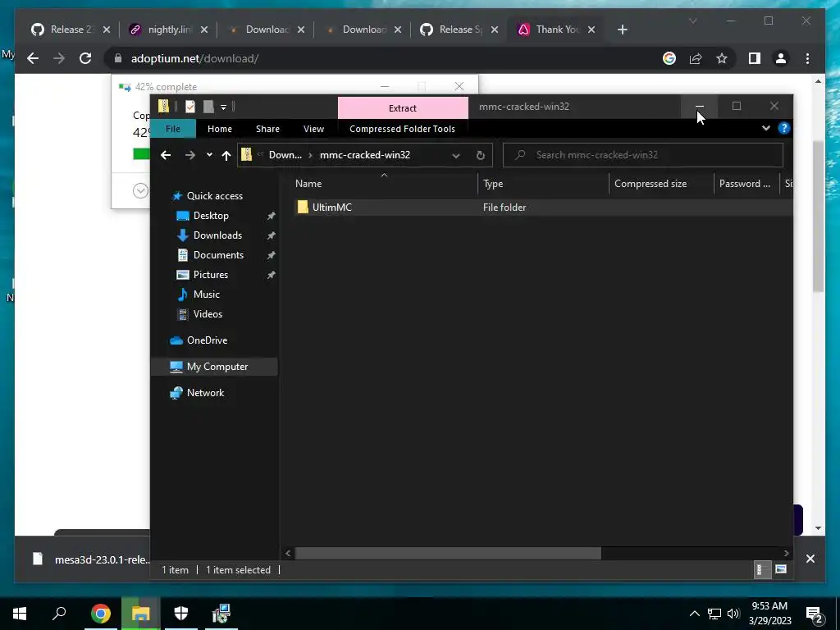Go back in File Explorer navigation

[x=166, y=155]
